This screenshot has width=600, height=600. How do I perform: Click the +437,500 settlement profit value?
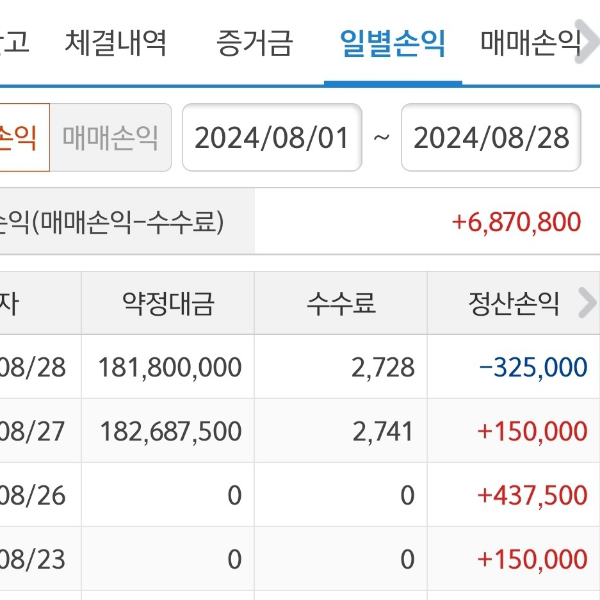click(x=533, y=495)
